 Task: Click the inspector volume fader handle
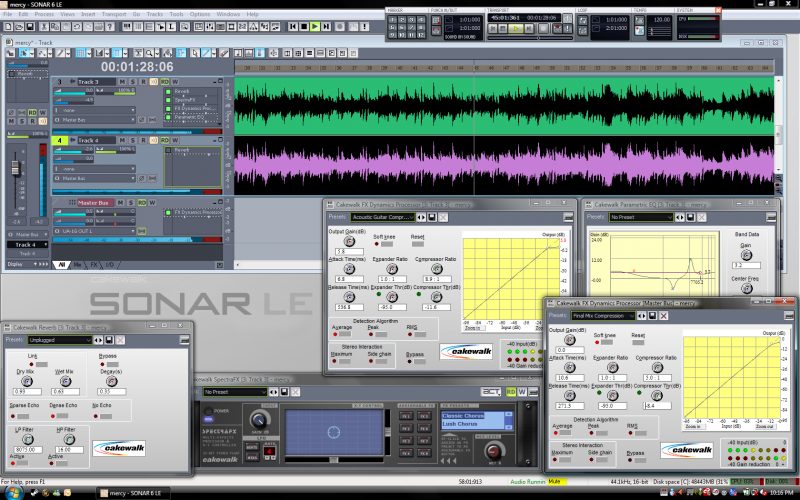coord(15,167)
